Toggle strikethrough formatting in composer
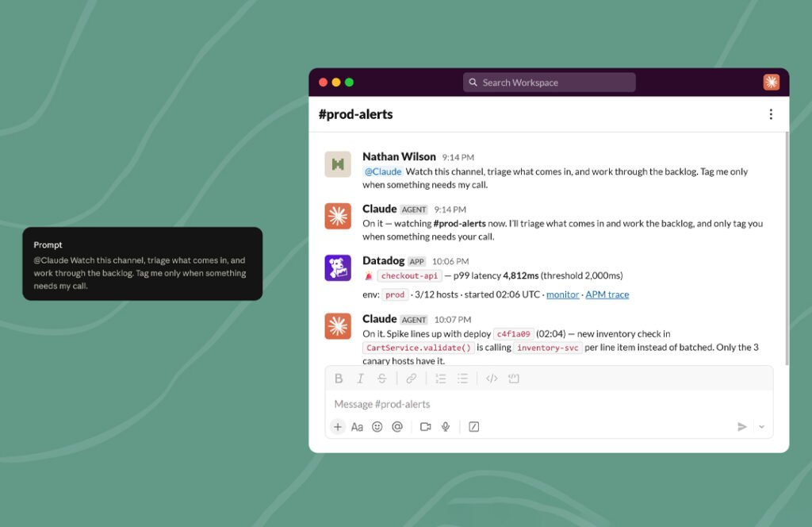 (x=382, y=379)
